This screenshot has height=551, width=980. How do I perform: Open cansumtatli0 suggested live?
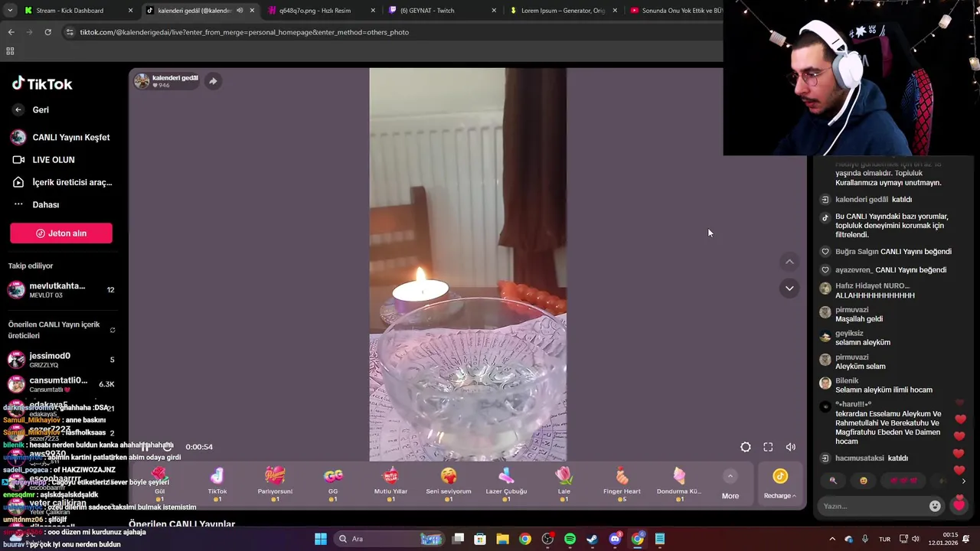[x=61, y=384]
